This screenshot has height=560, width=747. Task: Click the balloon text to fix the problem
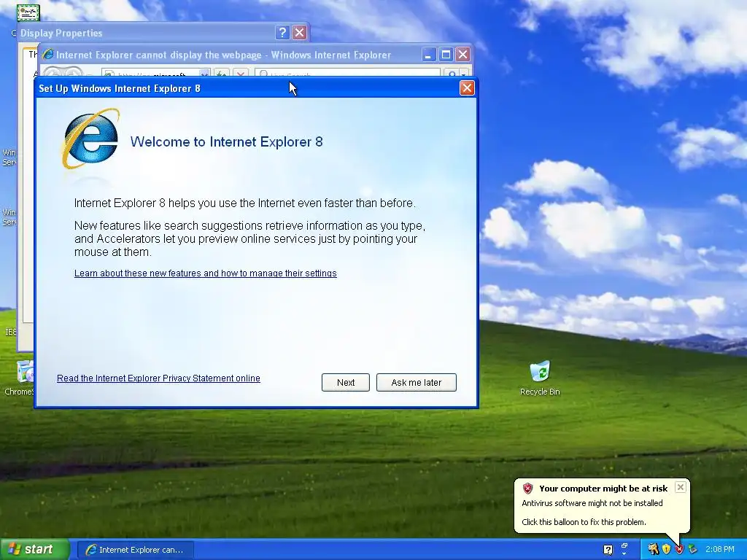click(584, 522)
